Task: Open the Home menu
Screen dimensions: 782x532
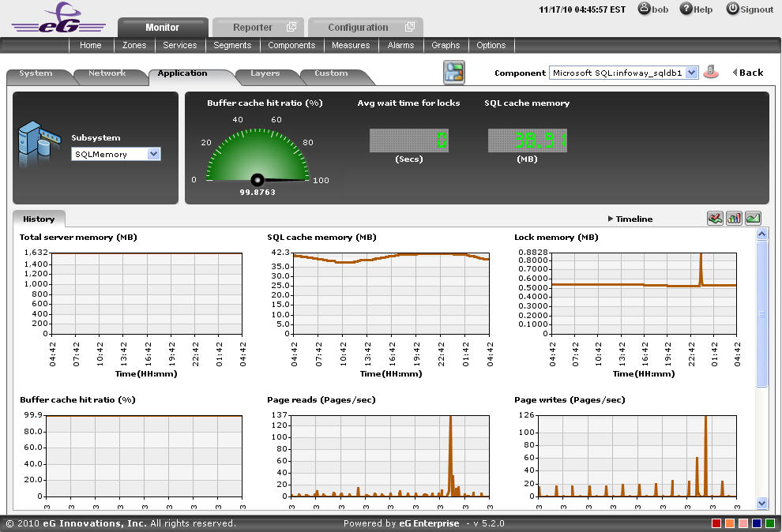Action: pyautogui.click(x=90, y=45)
